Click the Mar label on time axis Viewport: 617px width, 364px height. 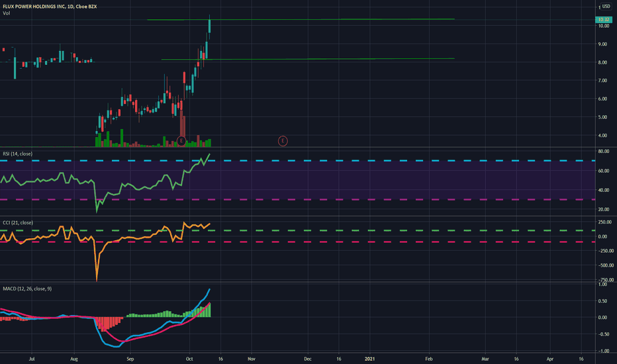point(485,359)
